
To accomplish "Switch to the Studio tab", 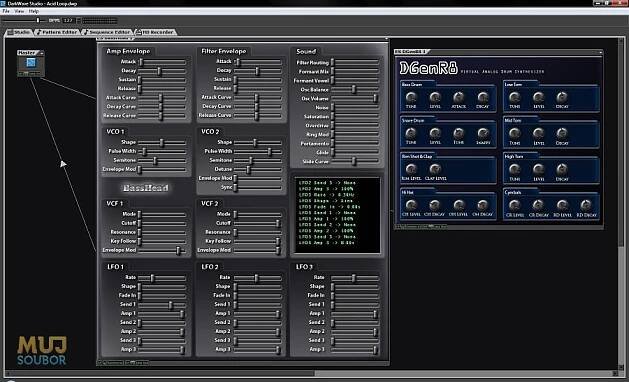I will [19, 32].
